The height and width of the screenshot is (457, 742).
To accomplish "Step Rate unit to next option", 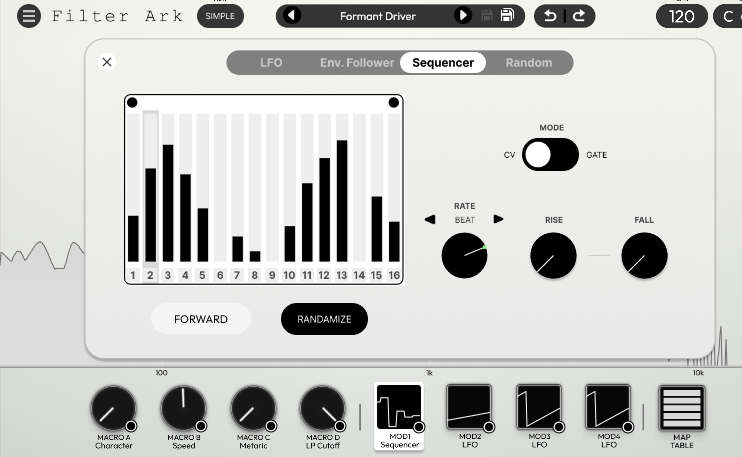I will 498,220.
